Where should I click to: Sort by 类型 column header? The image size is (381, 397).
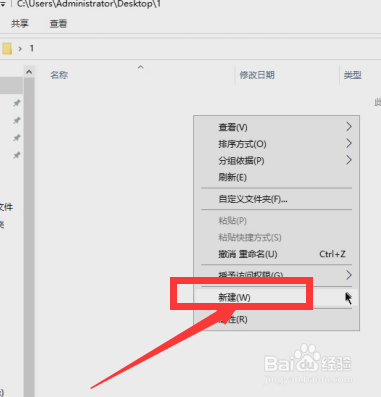click(x=353, y=75)
